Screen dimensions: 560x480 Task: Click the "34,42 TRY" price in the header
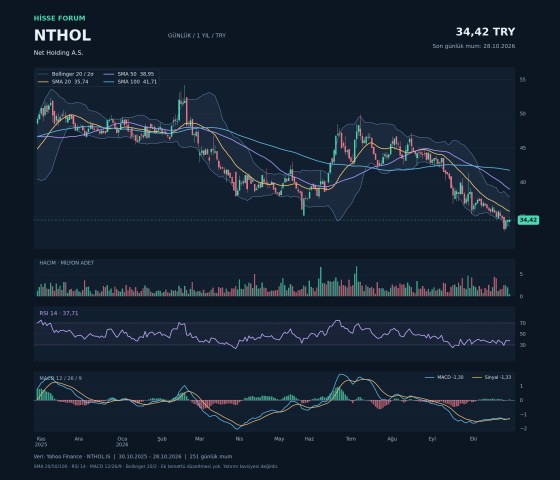pyautogui.click(x=485, y=32)
